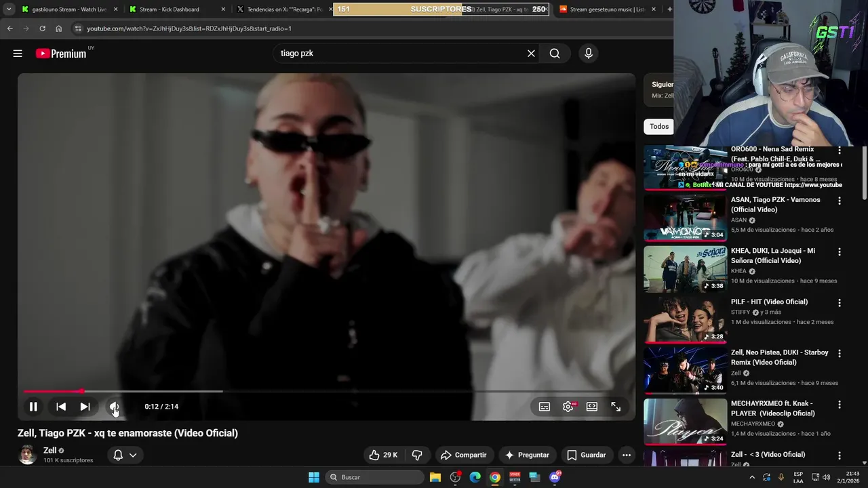The image size is (868, 488).
Task: Open PILF - HIT video title
Action: coord(769,302)
